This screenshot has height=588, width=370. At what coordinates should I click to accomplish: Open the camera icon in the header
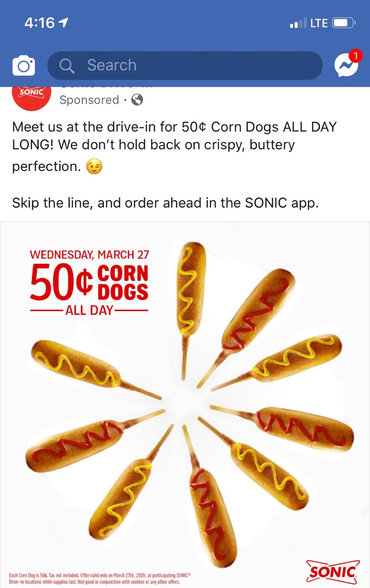[x=24, y=66]
